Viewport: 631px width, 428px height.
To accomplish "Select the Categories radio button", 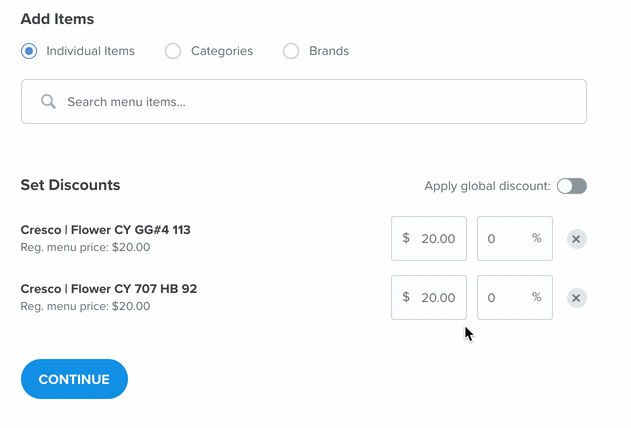I will point(173,51).
